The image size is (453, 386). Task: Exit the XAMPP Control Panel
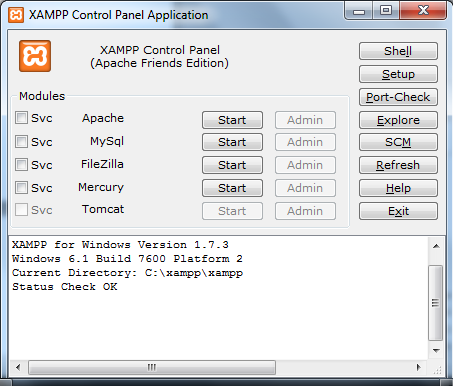point(398,211)
